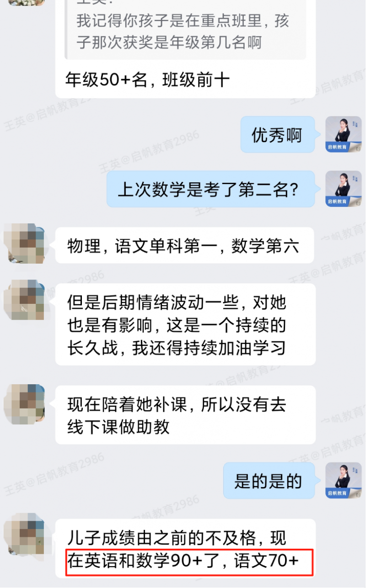Select the 年级50+名,班级前十 reply text
The height and width of the screenshot is (588, 366).
click(147, 80)
